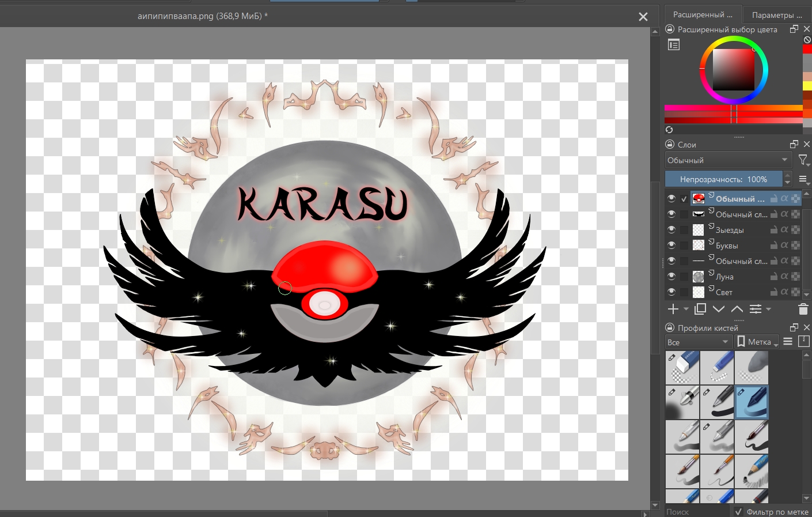Float the Слои docker panel
The image size is (812, 517).
point(794,144)
